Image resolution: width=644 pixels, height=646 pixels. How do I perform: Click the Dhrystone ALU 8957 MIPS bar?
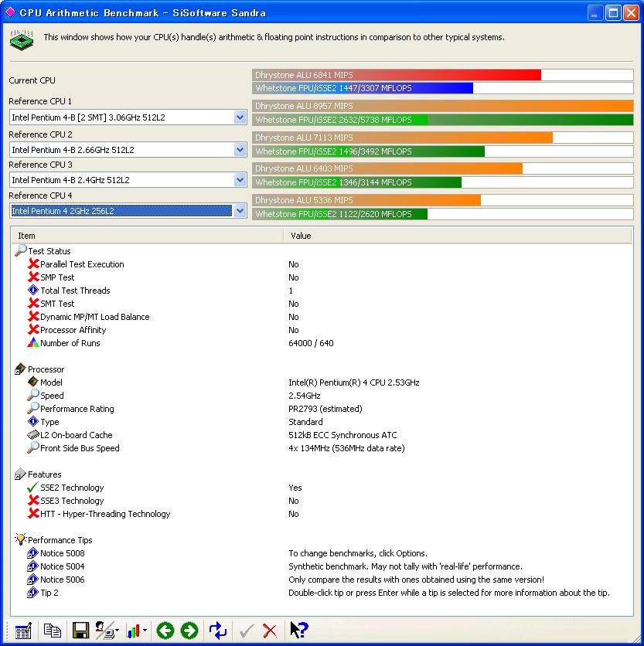(x=443, y=106)
